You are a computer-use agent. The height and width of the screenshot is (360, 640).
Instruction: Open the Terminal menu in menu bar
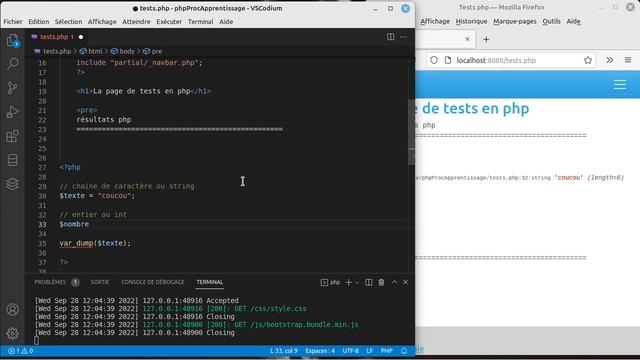(200, 22)
